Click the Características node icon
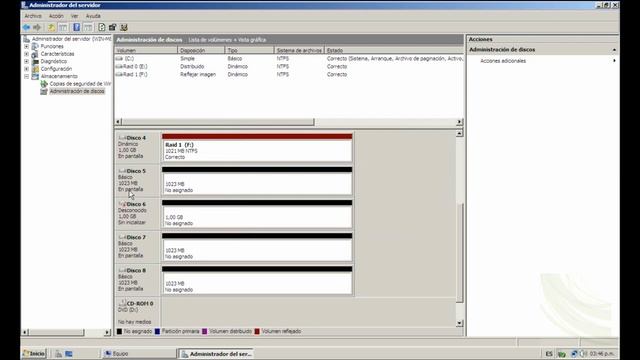The height and width of the screenshot is (360, 640). tap(35, 54)
